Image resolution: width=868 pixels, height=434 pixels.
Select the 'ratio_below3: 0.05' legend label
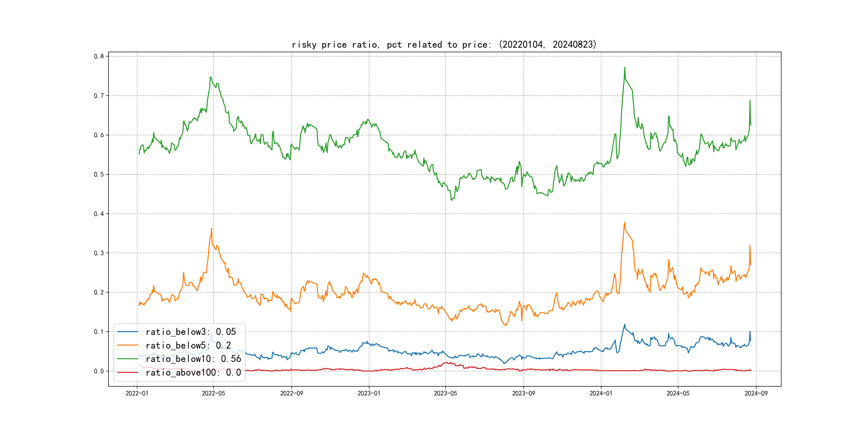(191, 332)
